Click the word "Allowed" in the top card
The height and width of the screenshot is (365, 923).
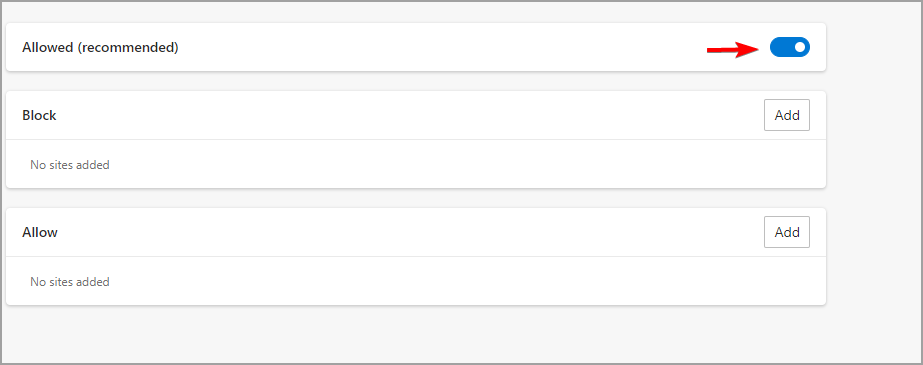tap(48, 48)
